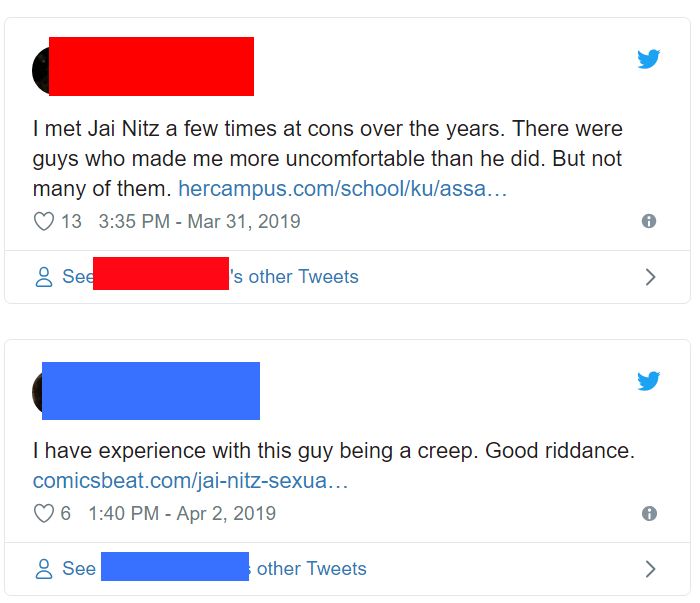This screenshot has height=603, width=700.
Task: Click the person icon in second tweet footer
Action: [x=44, y=569]
